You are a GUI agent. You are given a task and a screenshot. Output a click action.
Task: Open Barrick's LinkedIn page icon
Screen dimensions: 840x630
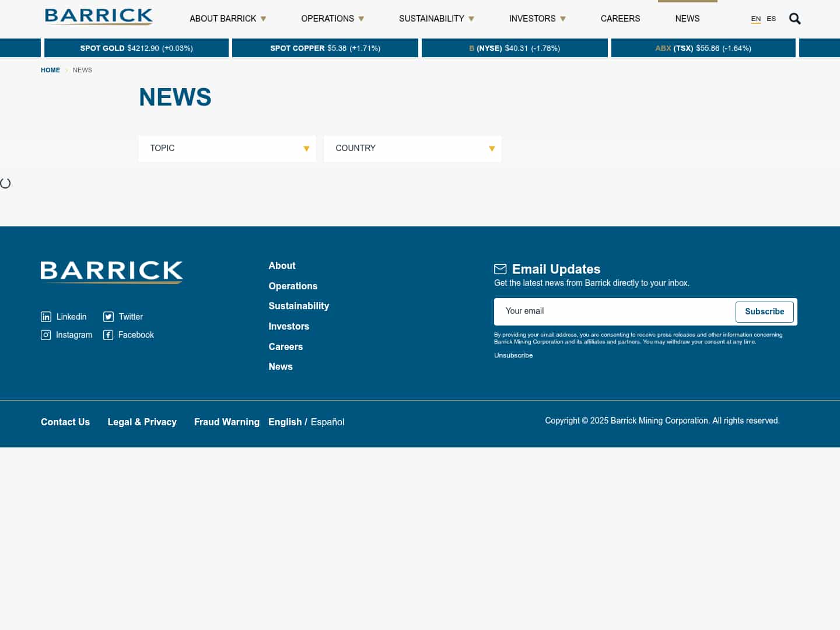46,317
